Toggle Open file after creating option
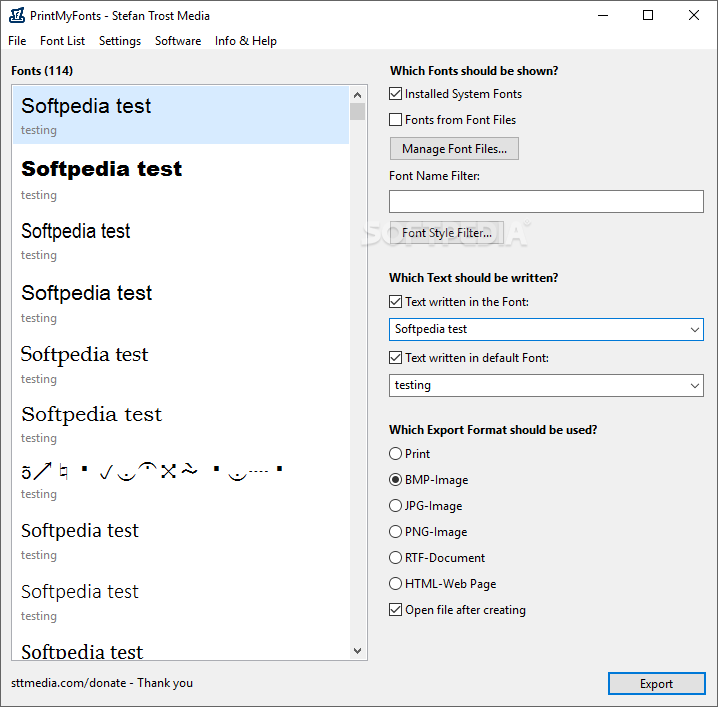The height and width of the screenshot is (707, 718). click(396, 610)
